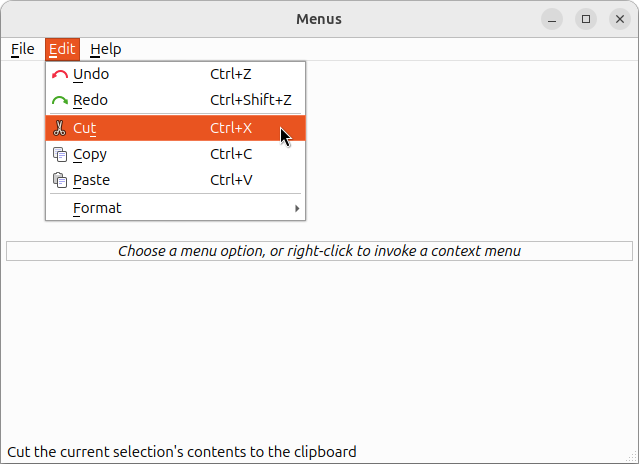Open the Format submenu entry
Screen dimensions: 639x464
click(97, 208)
